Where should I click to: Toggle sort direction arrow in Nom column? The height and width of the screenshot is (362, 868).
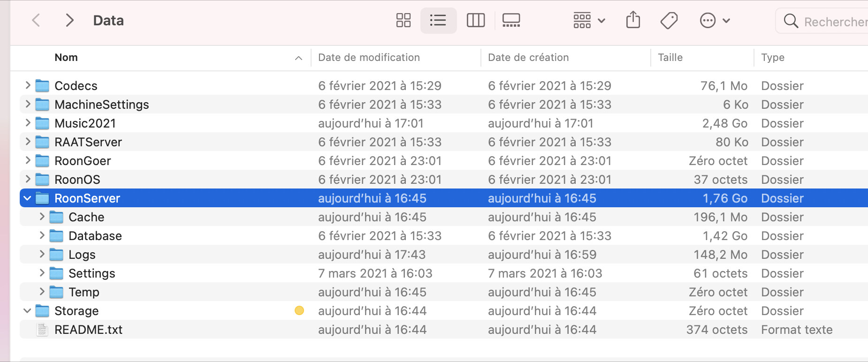click(x=298, y=58)
